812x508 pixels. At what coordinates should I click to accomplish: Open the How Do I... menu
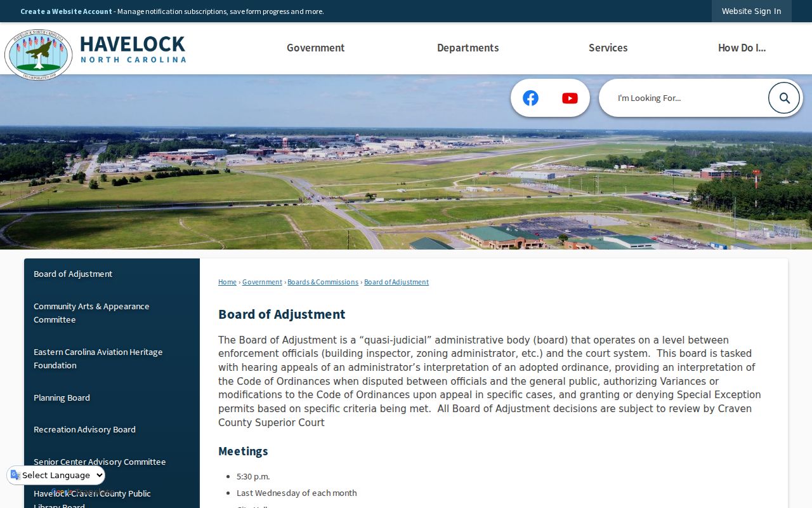click(x=742, y=48)
